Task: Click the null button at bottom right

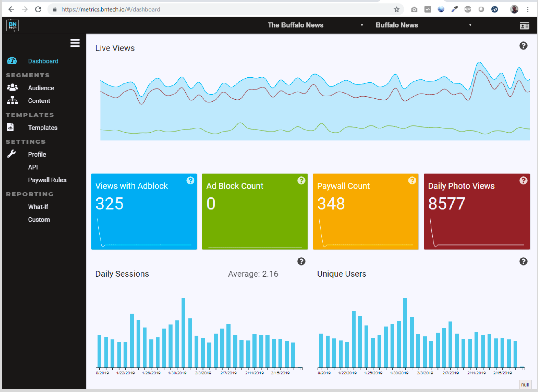Action: tap(525, 385)
